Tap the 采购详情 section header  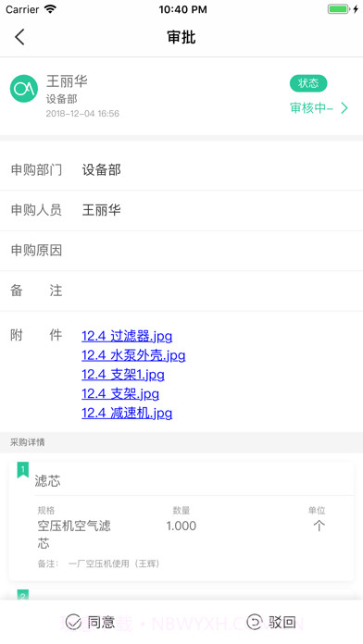coord(28,442)
